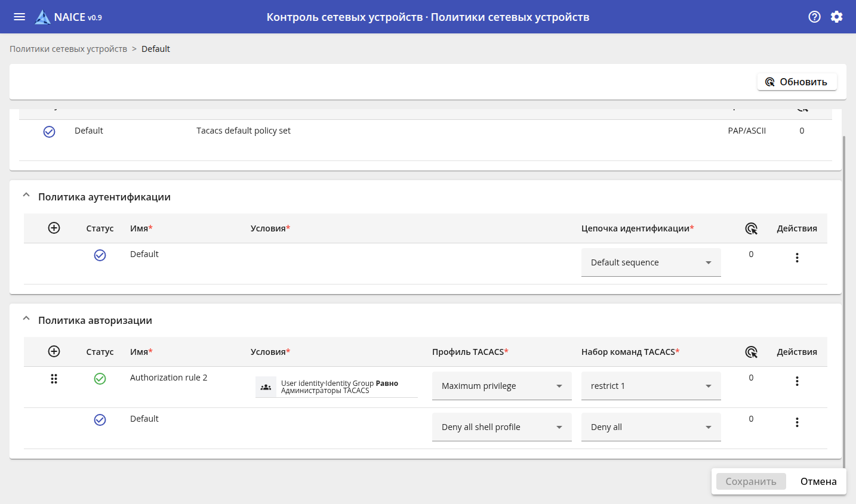This screenshot has width=856, height=504.
Task: Open the hamburger navigation menu
Action: pos(19,17)
